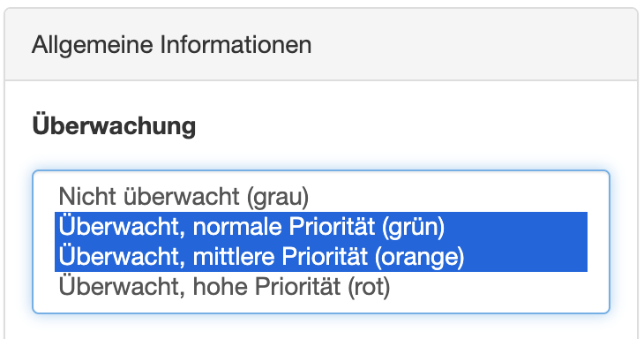
Task: Click the 'Allgemeine Informationen' panel header
Action: (321, 44)
